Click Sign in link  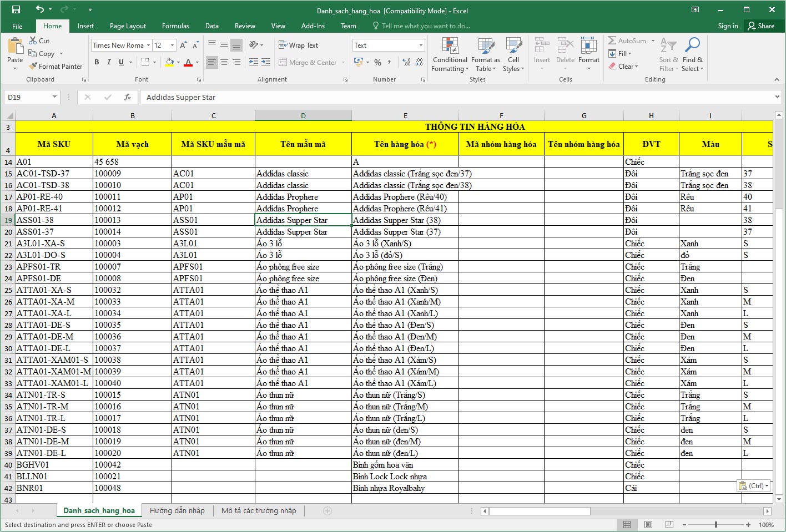pos(728,26)
